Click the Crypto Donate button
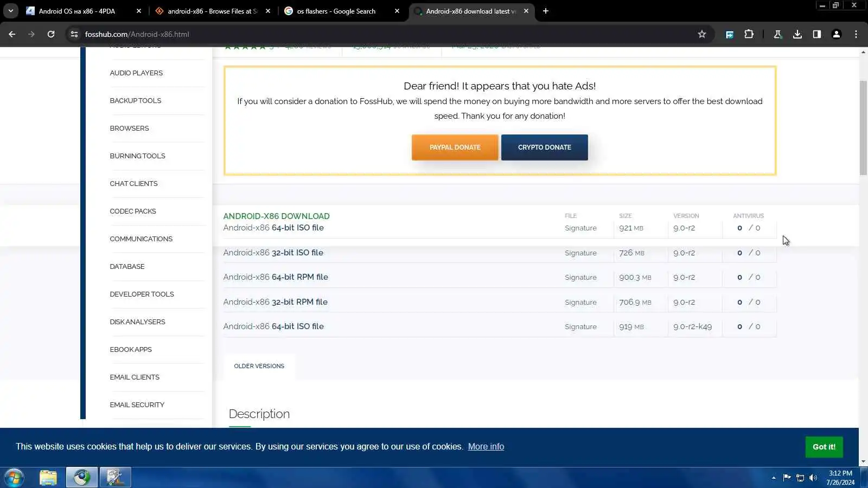The height and width of the screenshot is (488, 868). [544, 147]
